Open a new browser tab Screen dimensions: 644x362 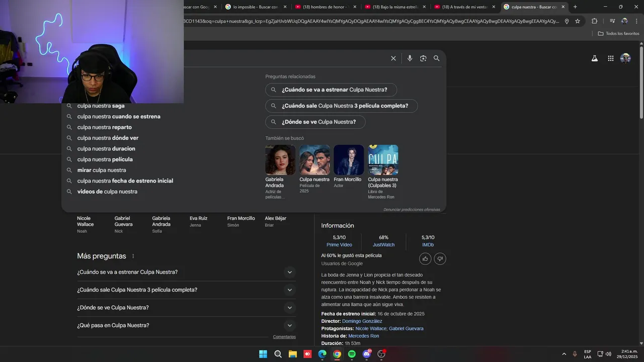(575, 7)
